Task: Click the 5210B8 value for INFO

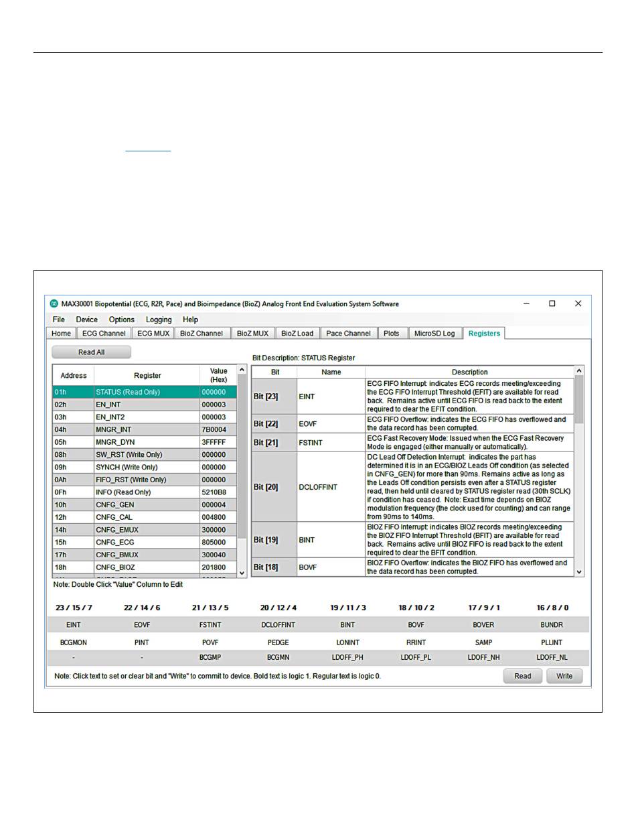Action: 218,492
